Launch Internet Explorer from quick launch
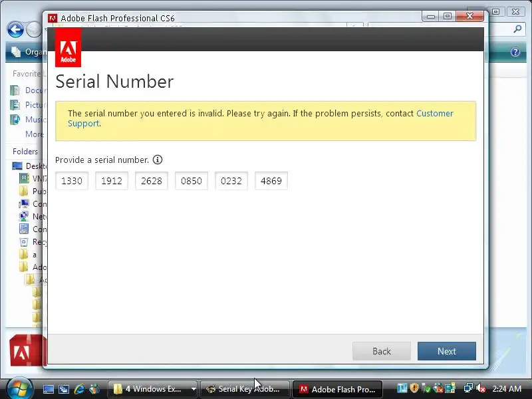The image size is (532, 399). coord(79,389)
